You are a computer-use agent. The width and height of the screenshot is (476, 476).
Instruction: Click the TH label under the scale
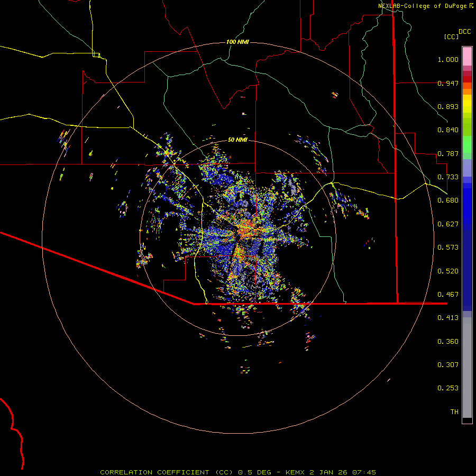coord(454,412)
